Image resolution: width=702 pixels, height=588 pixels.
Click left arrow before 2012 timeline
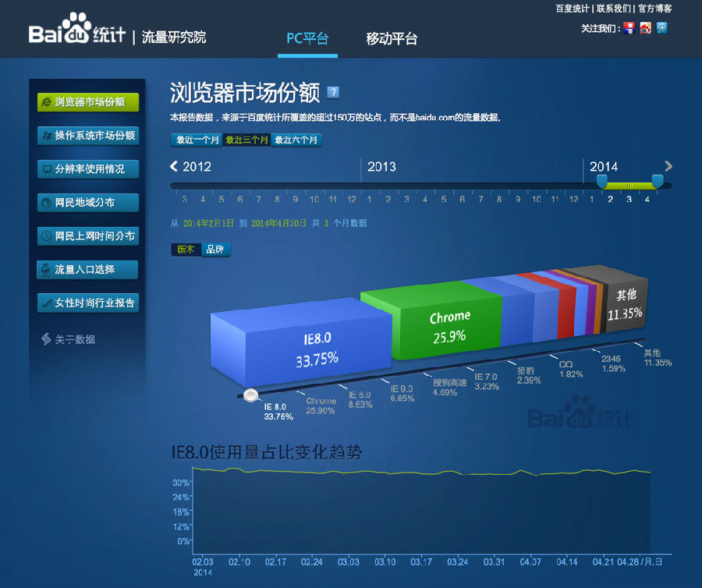point(175,166)
